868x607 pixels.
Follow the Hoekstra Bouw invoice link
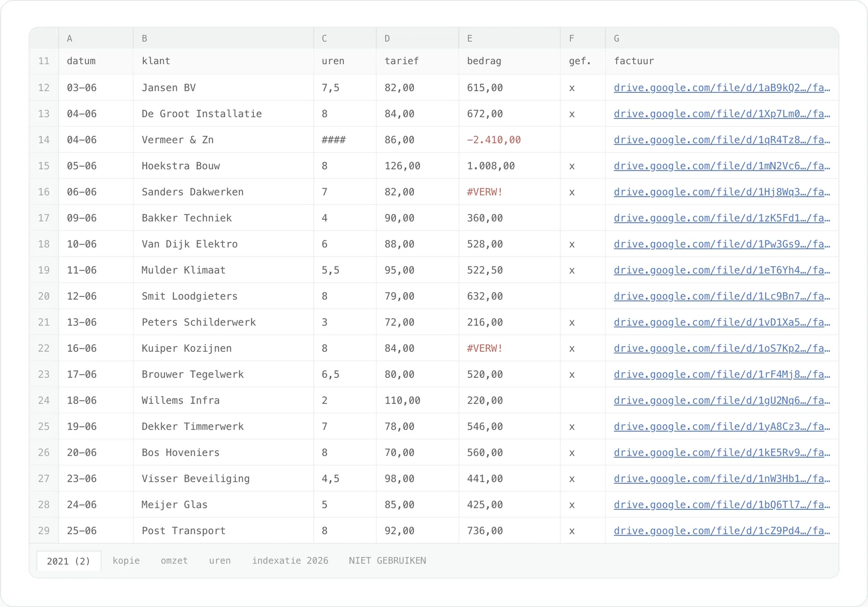point(722,166)
